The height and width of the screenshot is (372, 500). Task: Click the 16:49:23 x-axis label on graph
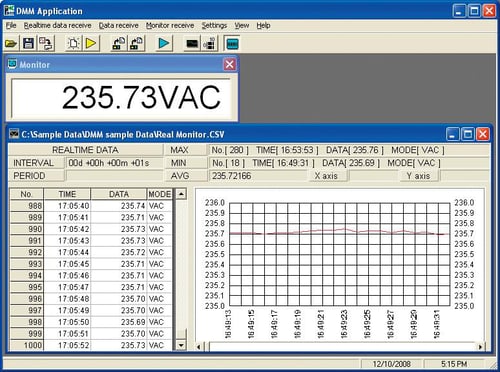344,324
